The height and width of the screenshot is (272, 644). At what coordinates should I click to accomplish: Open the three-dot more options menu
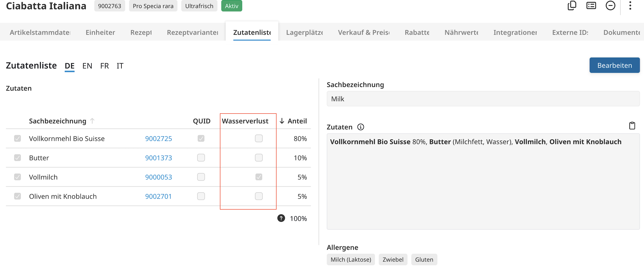(630, 5)
